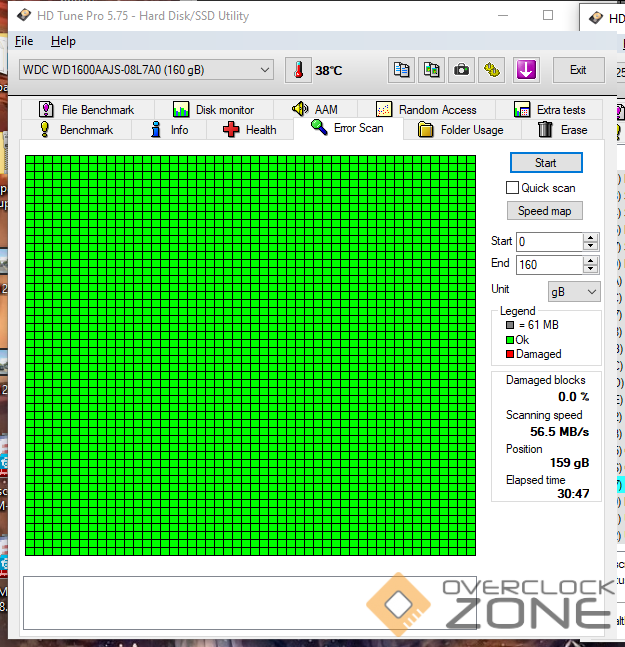625x647 pixels.
Task: Click the End value input field
Action: [550, 264]
